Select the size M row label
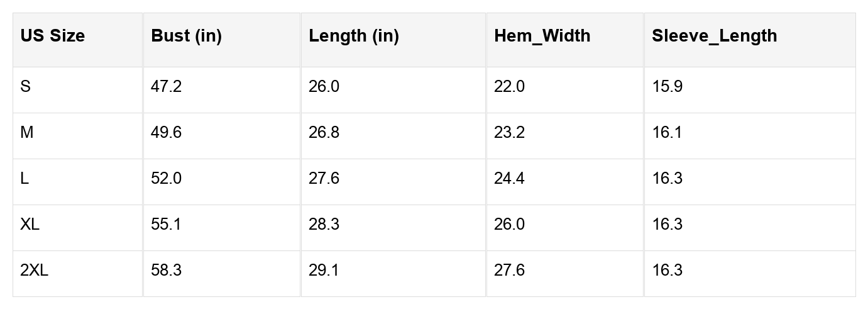The height and width of the screenshot is (309, 868). click(26, 132)
